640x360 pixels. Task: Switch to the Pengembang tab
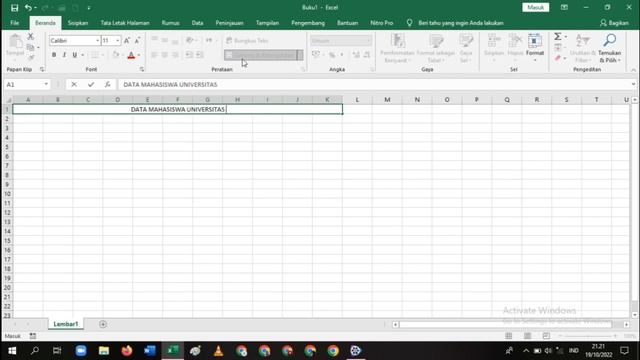[308, 23]
